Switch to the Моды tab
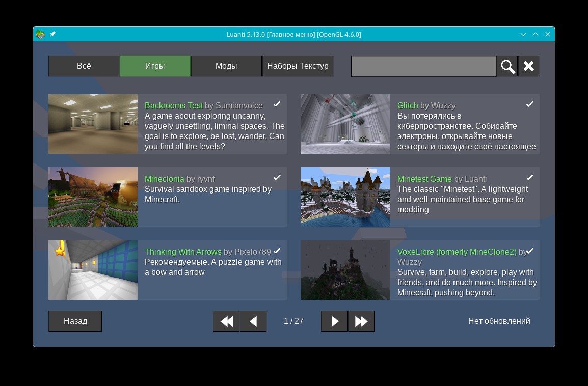Image resolution: width=588 pixels, height=386 pixels. click(x=226, y=66)
